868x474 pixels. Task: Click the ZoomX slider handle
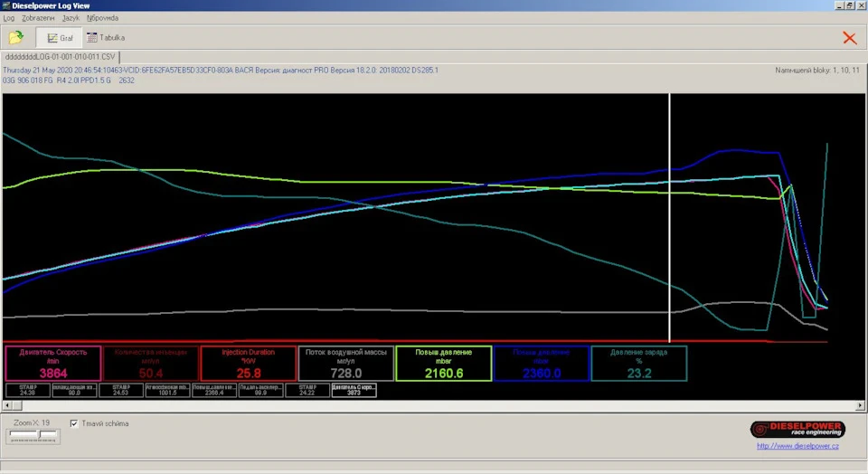coord(39,435)
